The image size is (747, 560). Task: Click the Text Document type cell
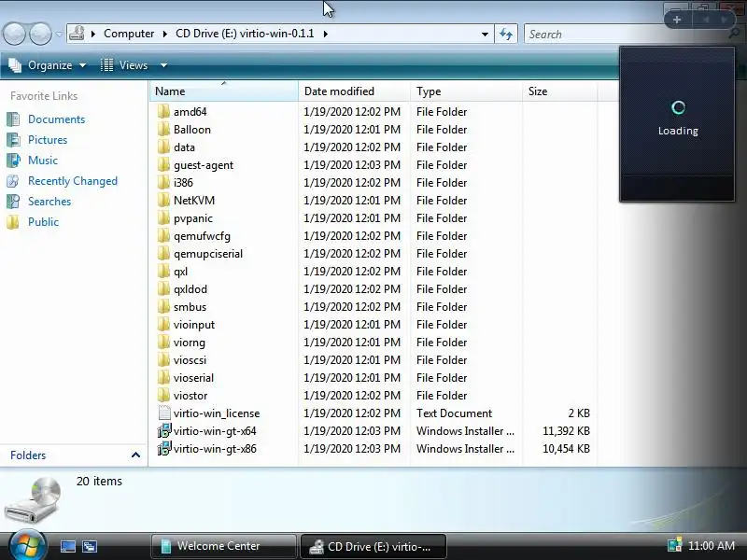pos(454,413)
